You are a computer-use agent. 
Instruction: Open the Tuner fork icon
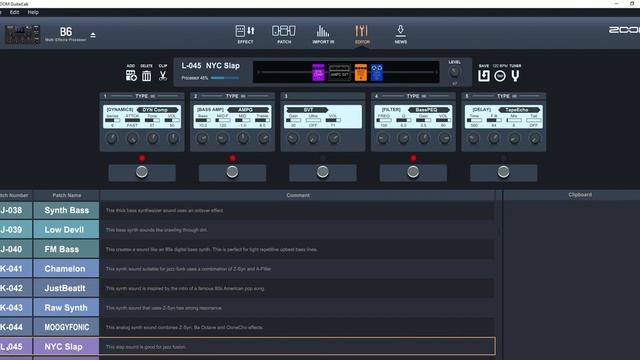tap(515, 76)
